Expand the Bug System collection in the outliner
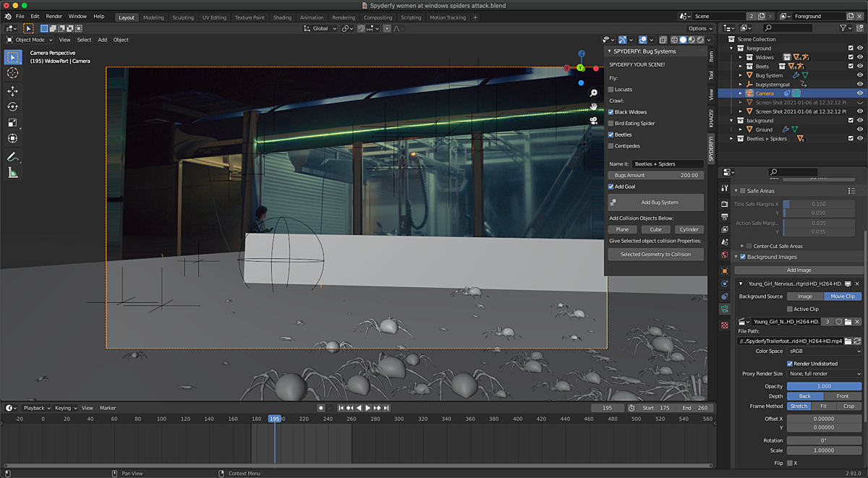Screen dimensions: 868x478 pyautogui.click(x=740, y=75)
